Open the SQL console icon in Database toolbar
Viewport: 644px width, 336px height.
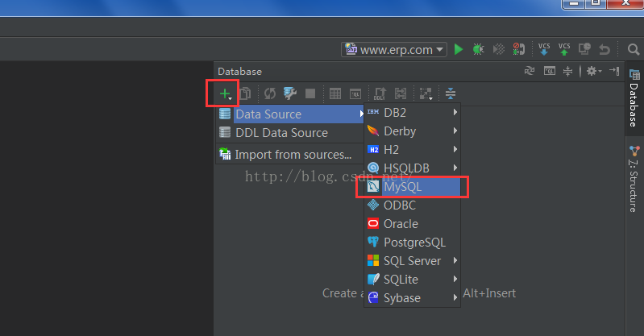[x=355, y=93]
